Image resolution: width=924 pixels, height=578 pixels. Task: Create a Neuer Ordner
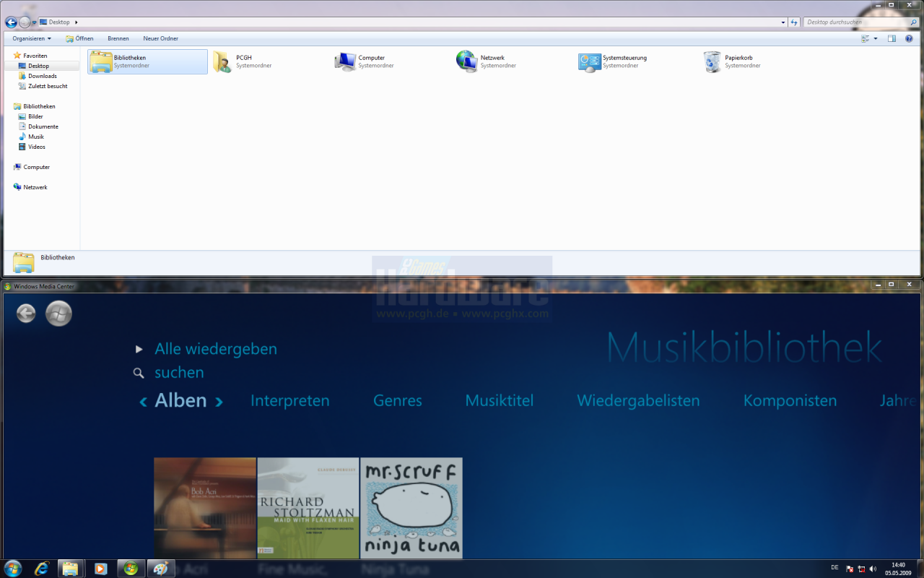[x=160, y=38]
